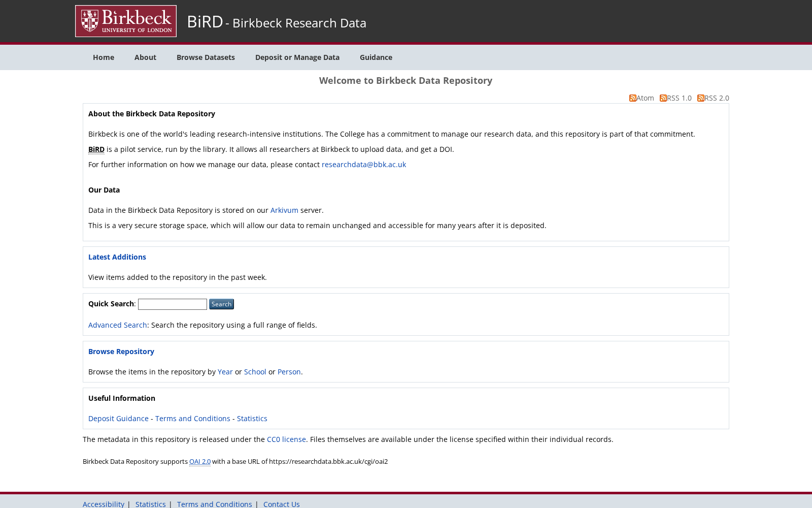Follow the CC0 license link

pyautogui.click(x=286, y=439)
